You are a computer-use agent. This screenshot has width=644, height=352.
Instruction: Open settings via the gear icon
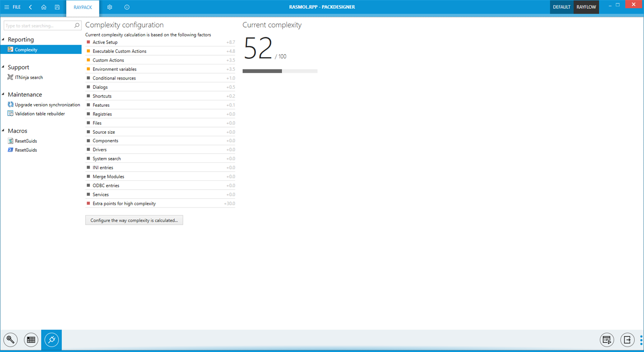[110, 7]
